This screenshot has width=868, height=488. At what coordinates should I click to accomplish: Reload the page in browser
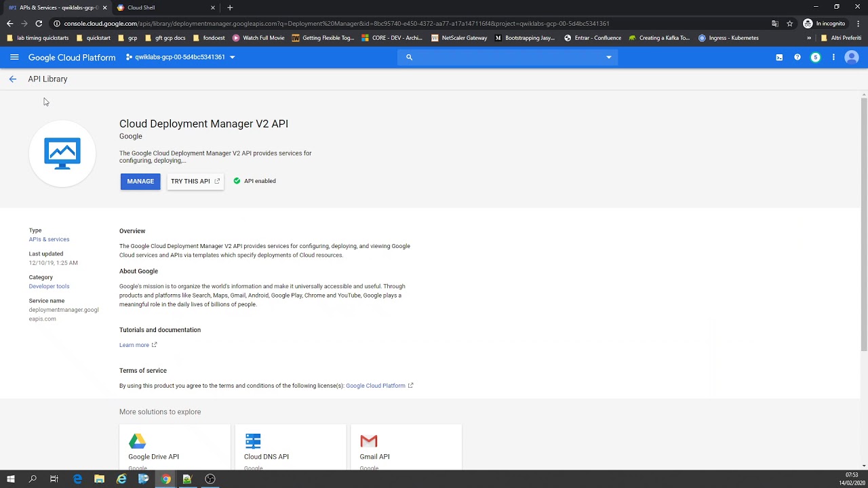39,23
